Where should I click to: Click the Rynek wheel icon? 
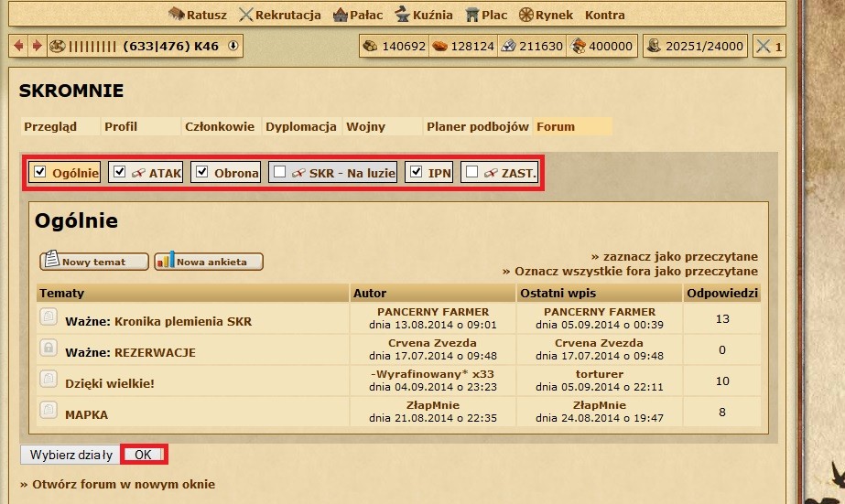pos(526,15)
